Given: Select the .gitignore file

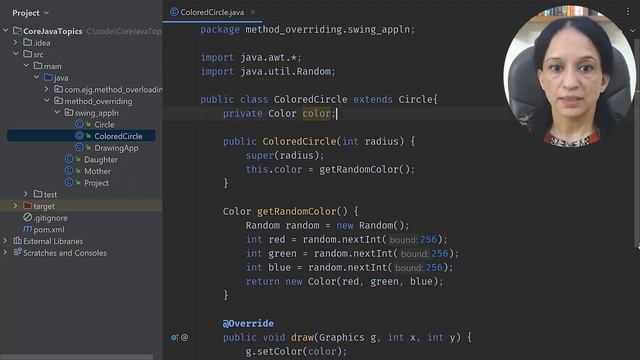Looking at the screenshot, I should point(51,218).
